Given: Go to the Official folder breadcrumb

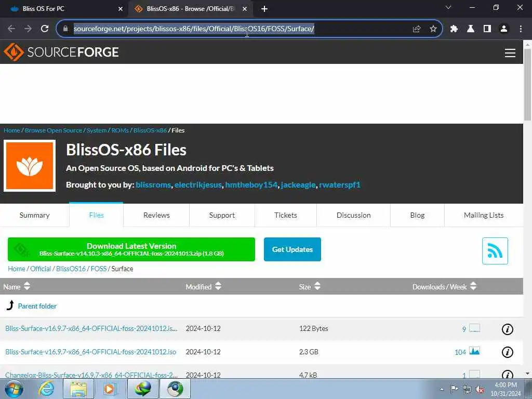Looking at the screenshot, I should [41, 269].
